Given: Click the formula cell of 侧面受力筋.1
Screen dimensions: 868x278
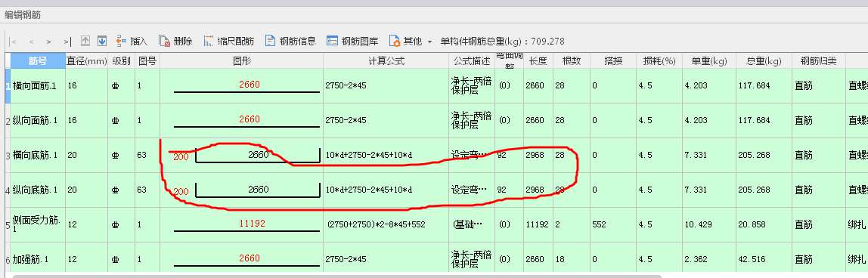Looking at the screenshot, I should tap(386, 225).
